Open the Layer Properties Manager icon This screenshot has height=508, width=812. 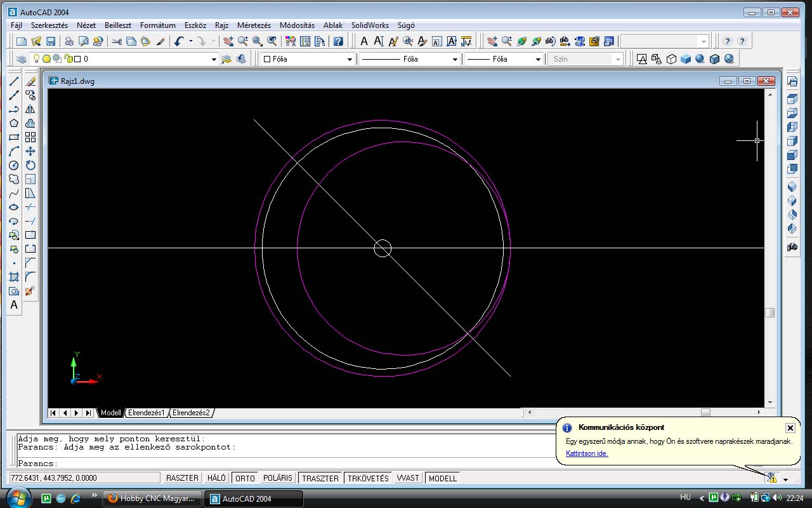(22, 59)
